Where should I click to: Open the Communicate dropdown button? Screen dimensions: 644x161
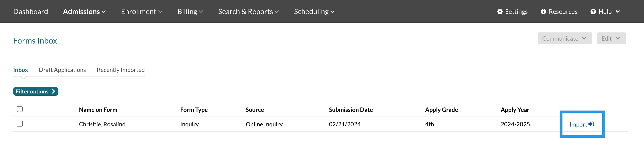pos(565,38)
